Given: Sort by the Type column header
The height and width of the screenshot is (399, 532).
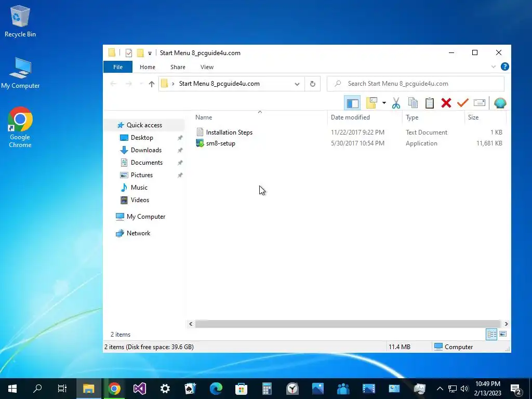Looking at the screenshot, I should pyautogui.click(x=412, y=117).
